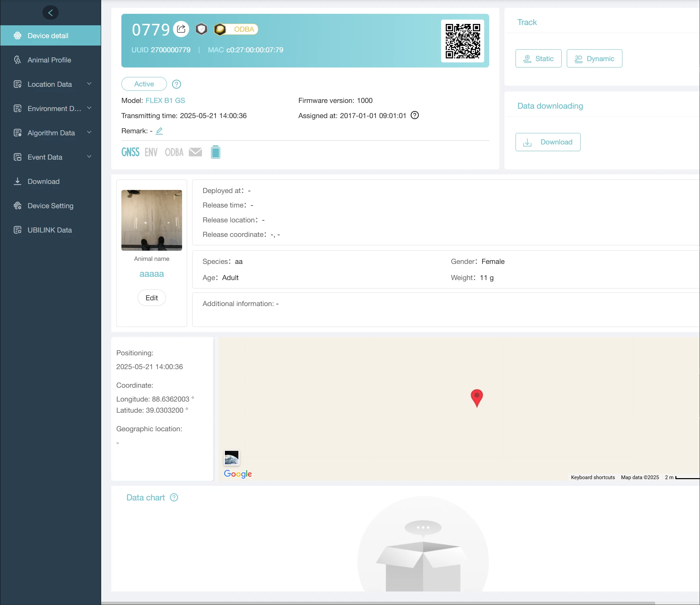Image resolution: width=700 pixels, height=605 pixels.
Task: Click the Static track button
Action: [x=538, y=58]
